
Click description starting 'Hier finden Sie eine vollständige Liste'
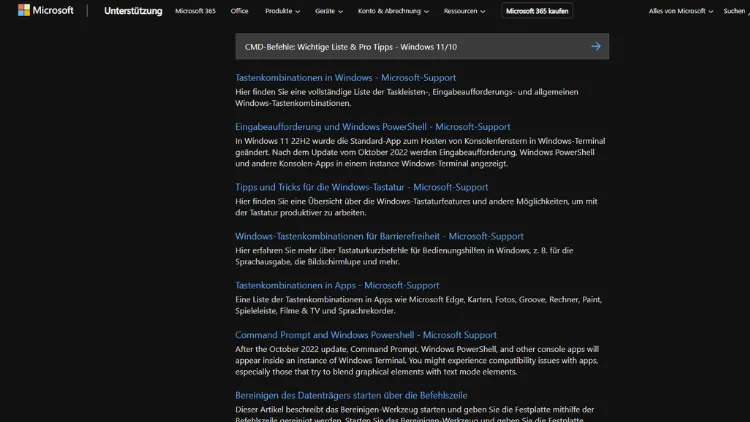click(x=407, y=98)
